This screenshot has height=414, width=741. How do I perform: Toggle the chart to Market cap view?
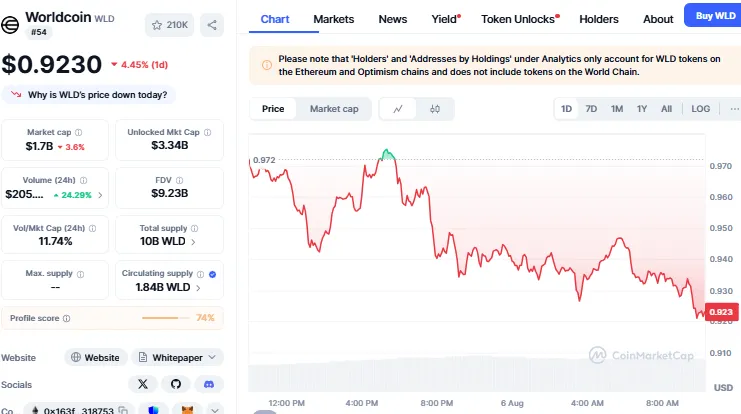point(333,109)
